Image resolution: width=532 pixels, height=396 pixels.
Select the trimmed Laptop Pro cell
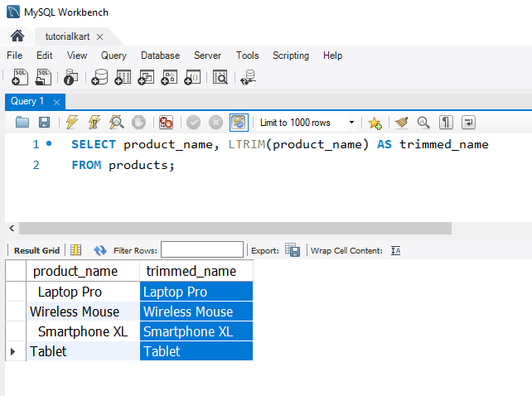pyautogui.click(x=196, y=292)
